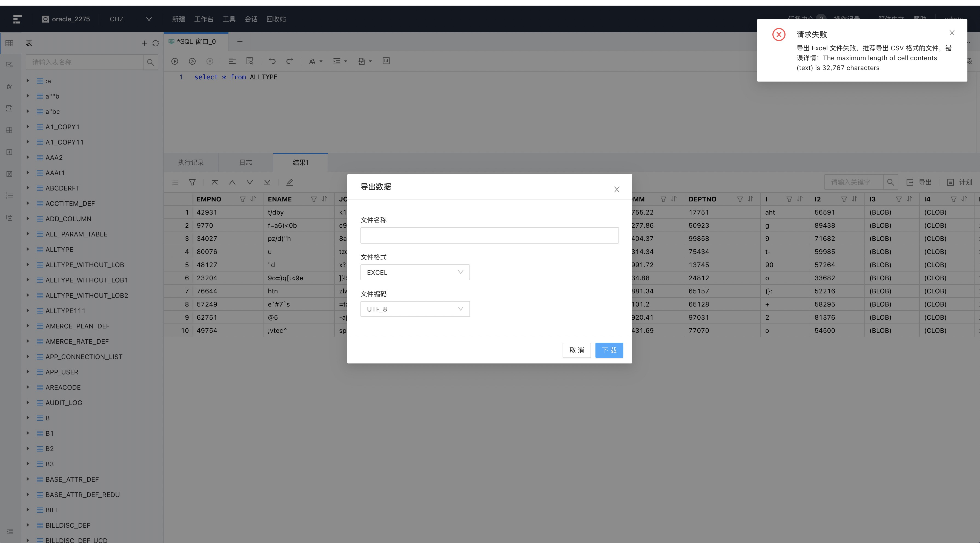Toggle sorting on the ENAME column
This screenshot has width=980, height=543.
324,199
